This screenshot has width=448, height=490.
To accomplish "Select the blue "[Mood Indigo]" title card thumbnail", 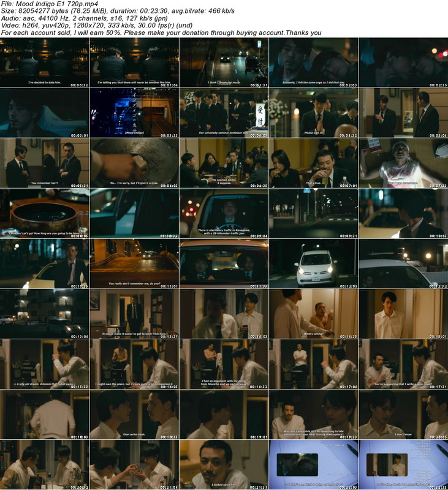I will tap(134, 113).
